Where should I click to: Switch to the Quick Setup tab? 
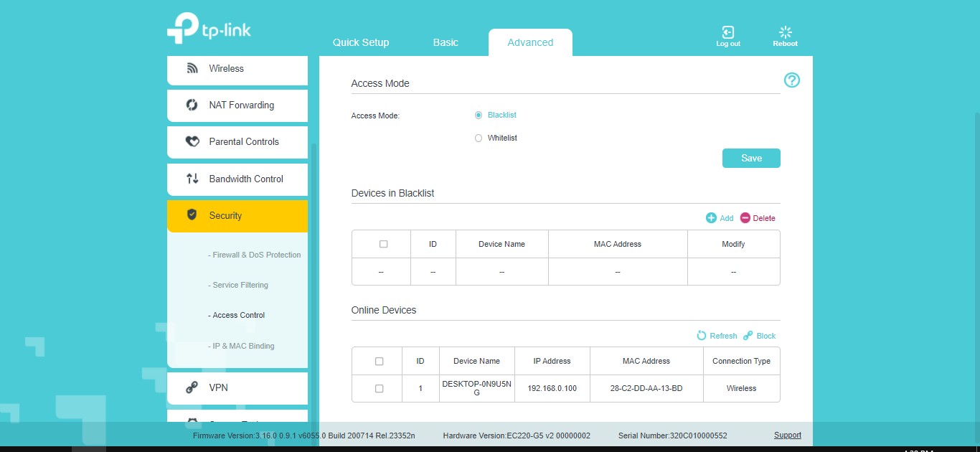click(x=361, y=42)
